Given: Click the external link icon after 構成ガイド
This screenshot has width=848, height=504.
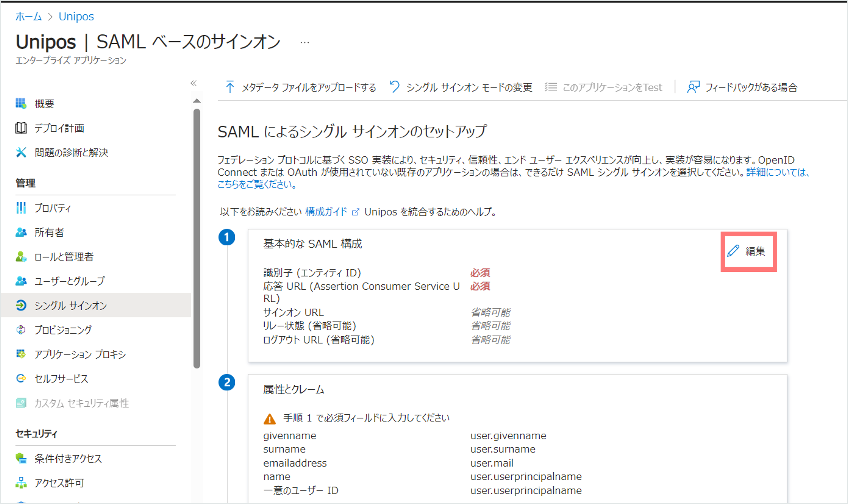Looking at the screenshot, I should click(x=355, y=212).
